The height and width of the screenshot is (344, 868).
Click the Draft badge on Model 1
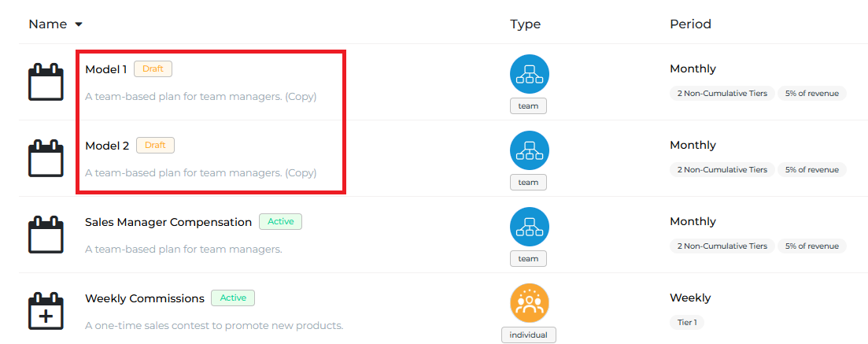[153, 69]
